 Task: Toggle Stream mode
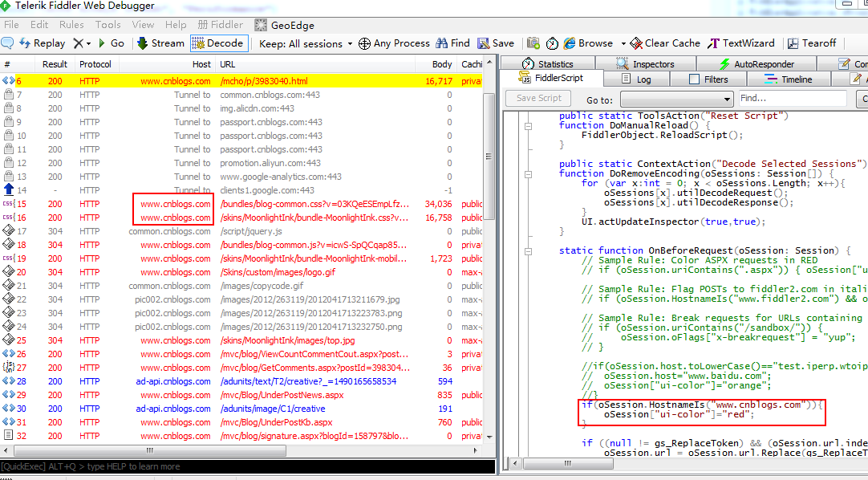160,43
